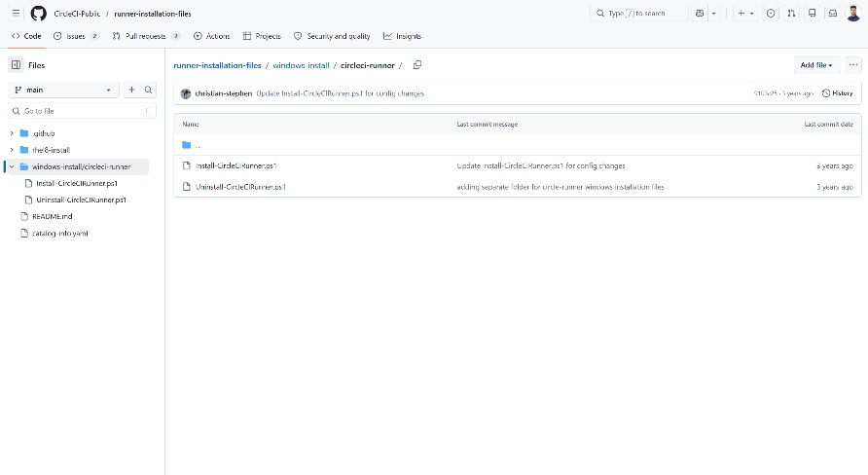Open catalog-info.yaml in file tree

(x=59, y=233)
